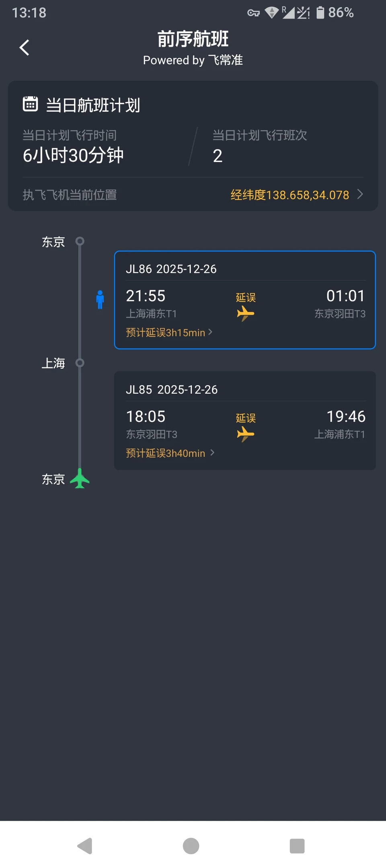Viewport: 386px width, 868px height.
Task: Expand JL86 delay details 预计延误3h15min
Action: tap(169, 333)
